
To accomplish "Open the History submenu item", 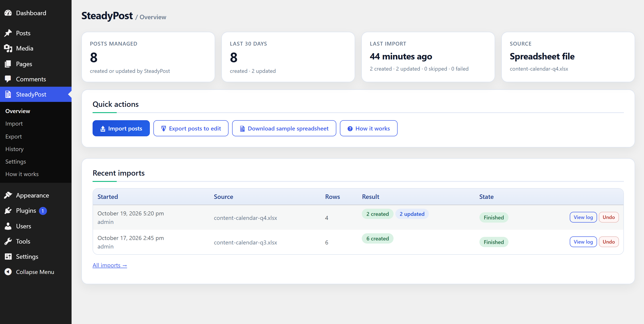I will 15,149.
